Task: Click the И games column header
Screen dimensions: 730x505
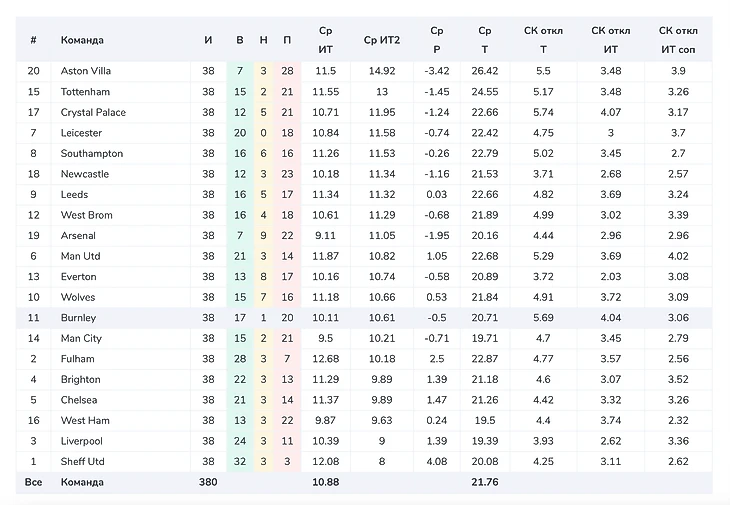Action: [x=208, y=40]
